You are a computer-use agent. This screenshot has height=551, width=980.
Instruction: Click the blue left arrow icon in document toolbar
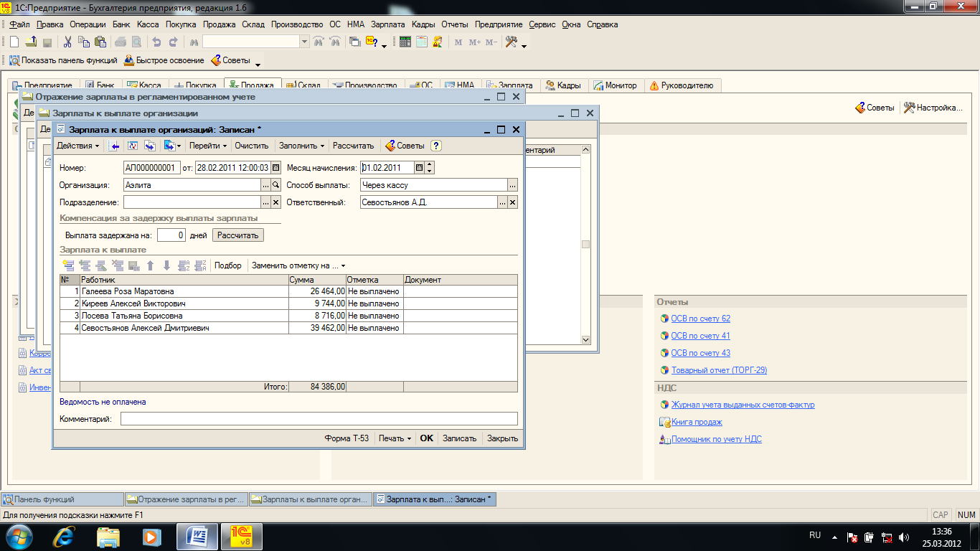tap(114, 146)
